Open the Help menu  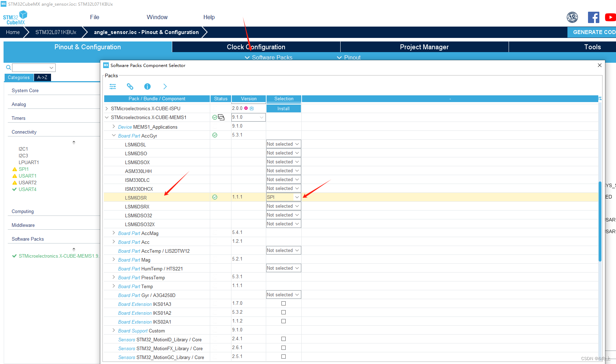click(209, 17)
